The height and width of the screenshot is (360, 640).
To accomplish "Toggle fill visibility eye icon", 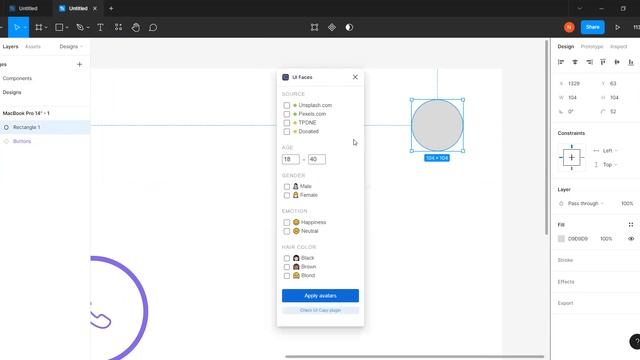I will (631, 239).
